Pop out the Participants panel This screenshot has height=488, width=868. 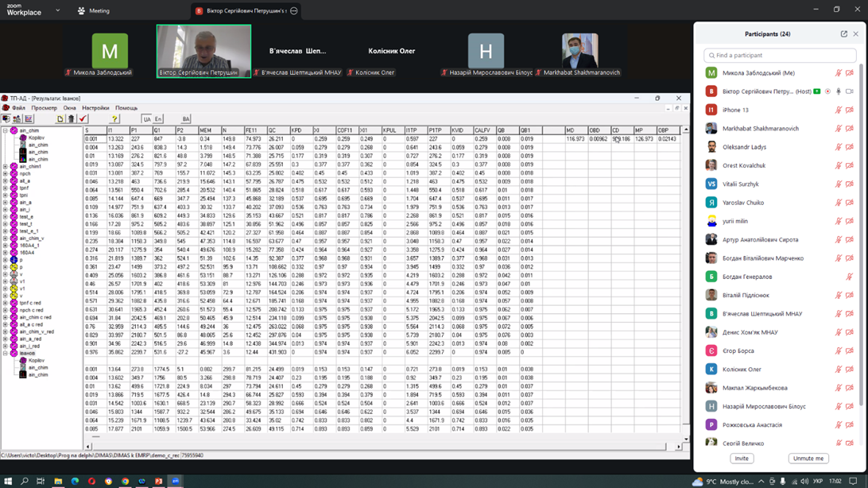[843, 34]
